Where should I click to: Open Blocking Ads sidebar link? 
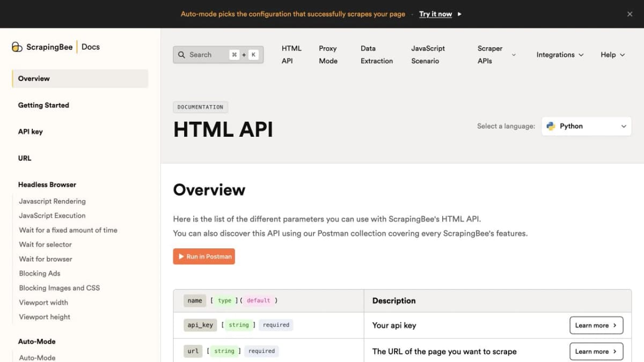(40, 274)
